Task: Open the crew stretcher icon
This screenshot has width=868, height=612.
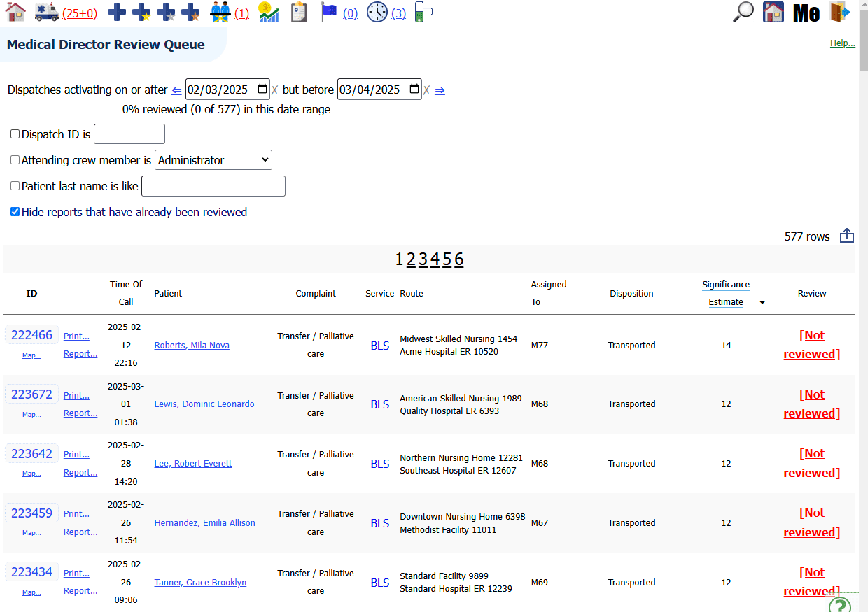Action: [x=220, y=13]
